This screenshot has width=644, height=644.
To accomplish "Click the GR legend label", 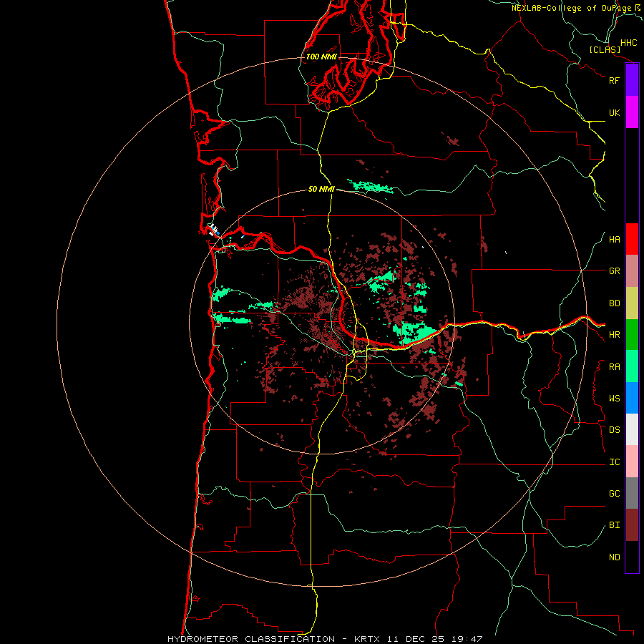I will [x=614, y=271].
